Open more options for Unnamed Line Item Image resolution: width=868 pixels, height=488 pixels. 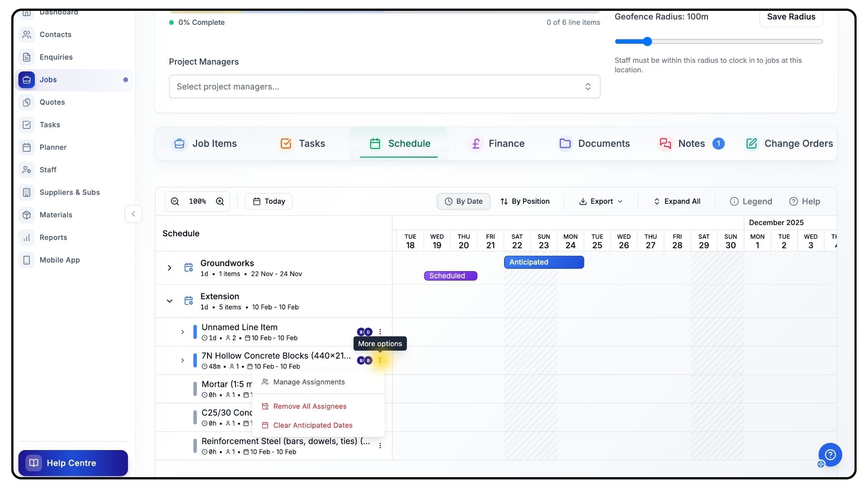point(380,332)
